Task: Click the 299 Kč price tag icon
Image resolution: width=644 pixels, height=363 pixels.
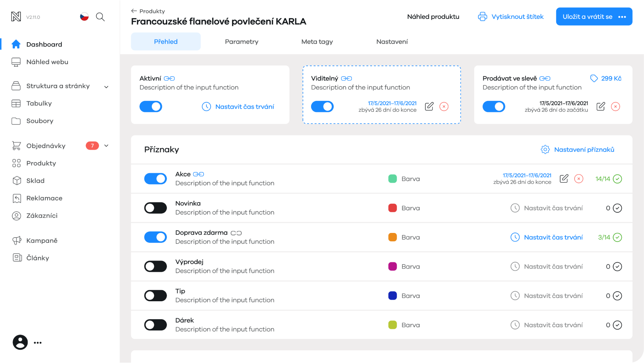Action: (x=594, y=78)
